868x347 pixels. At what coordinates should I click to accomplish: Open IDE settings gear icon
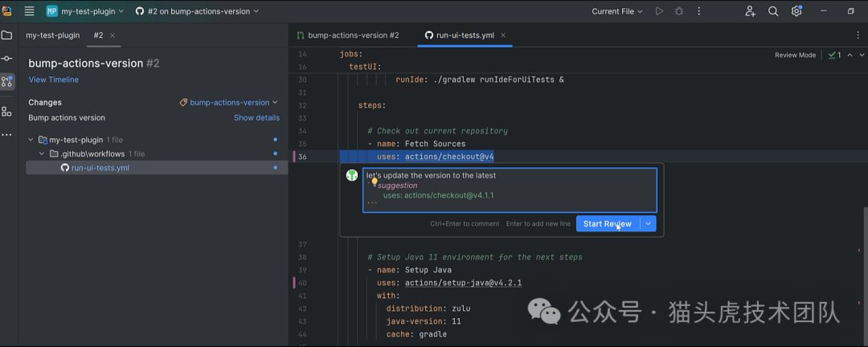click(x=796, y=11)
